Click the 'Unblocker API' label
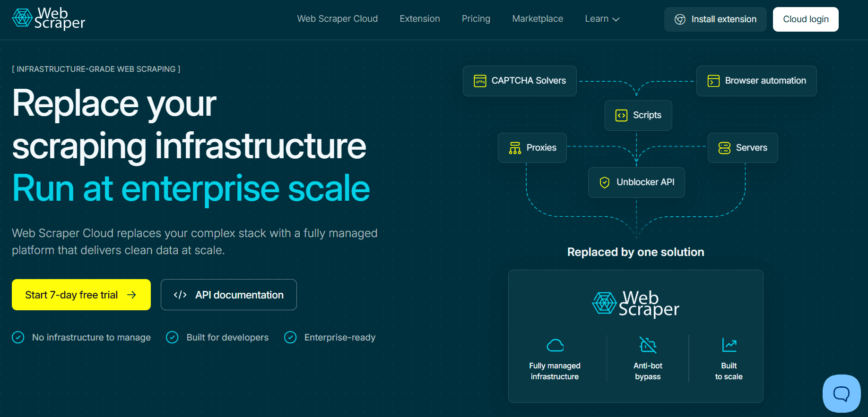The width and height of the screenshot is (868, 417). [645, 182]
